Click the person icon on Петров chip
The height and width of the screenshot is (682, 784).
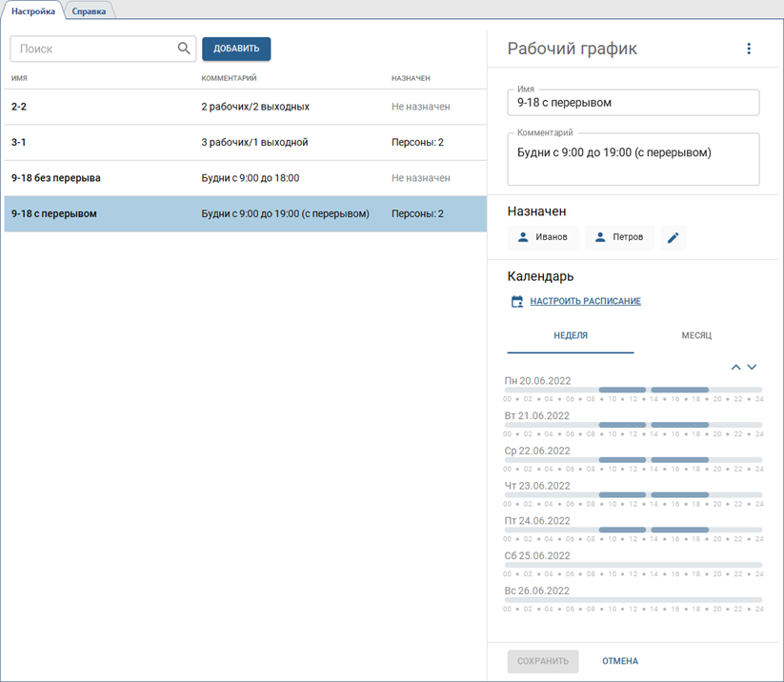(x=600, y=237)
